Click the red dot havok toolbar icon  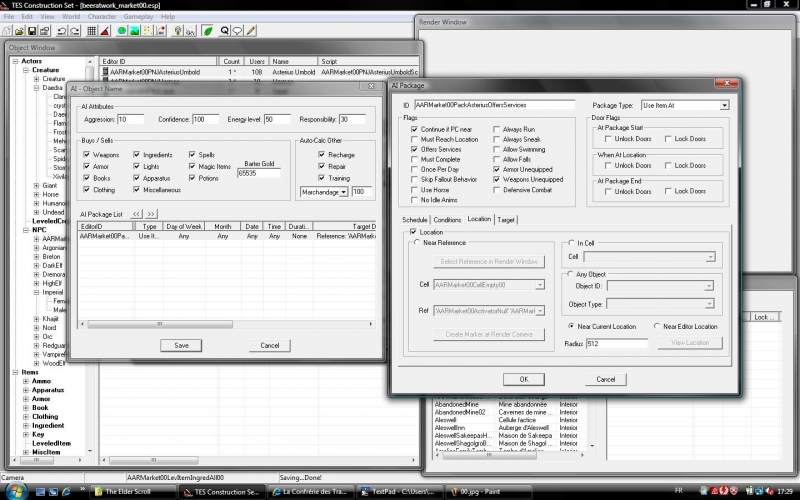[x=161, y=31]
